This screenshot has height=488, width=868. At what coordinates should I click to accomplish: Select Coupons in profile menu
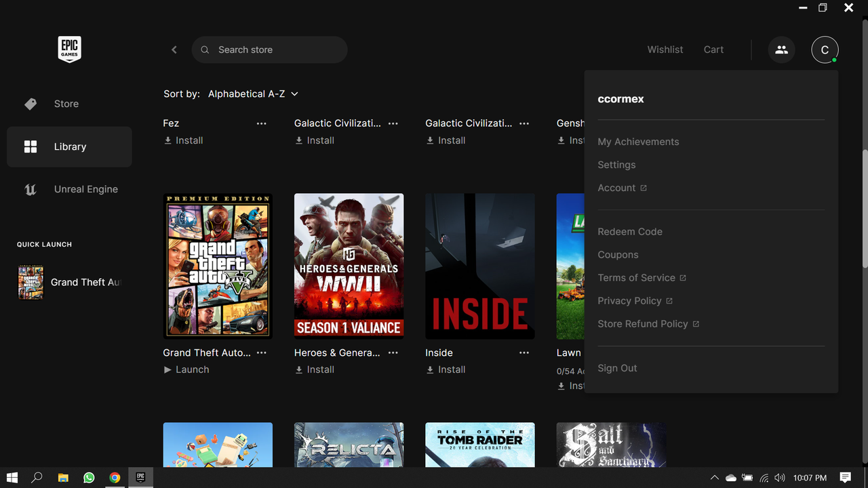(618, 255)
